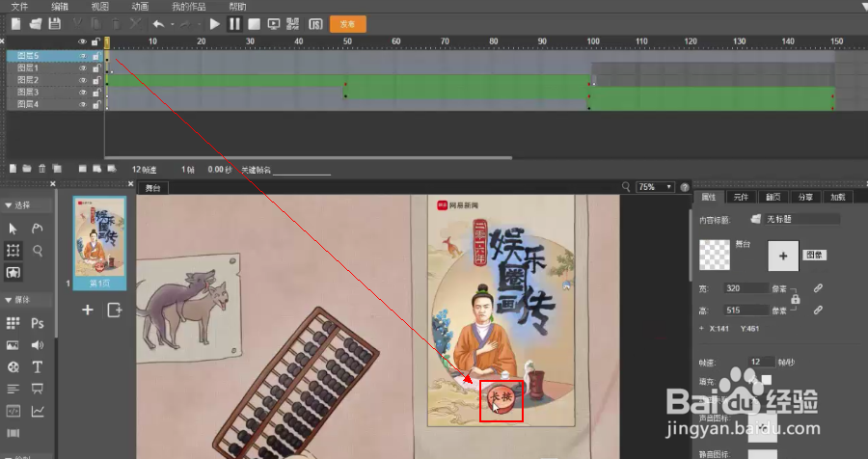
Task: Toggle lock for all layers in header
Action: tap(95, 41)
